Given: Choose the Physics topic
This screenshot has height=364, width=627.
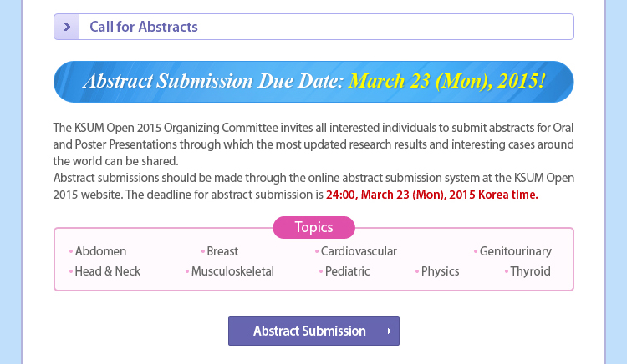Looking at the screenshot, I should (441, 271).
